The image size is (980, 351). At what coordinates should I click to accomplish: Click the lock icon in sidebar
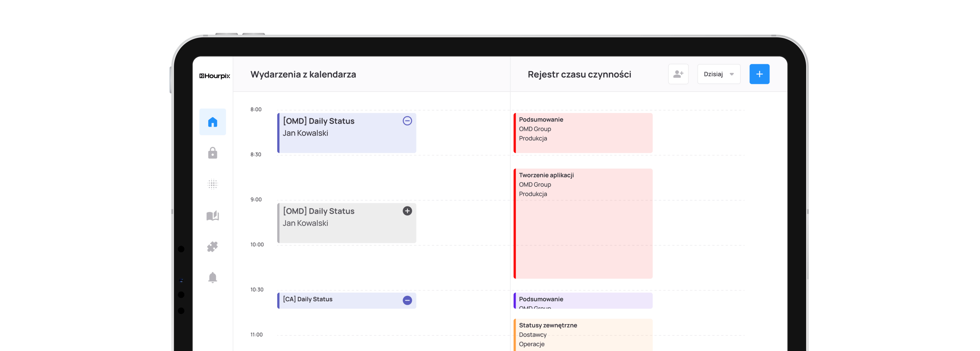pos(212,153)
